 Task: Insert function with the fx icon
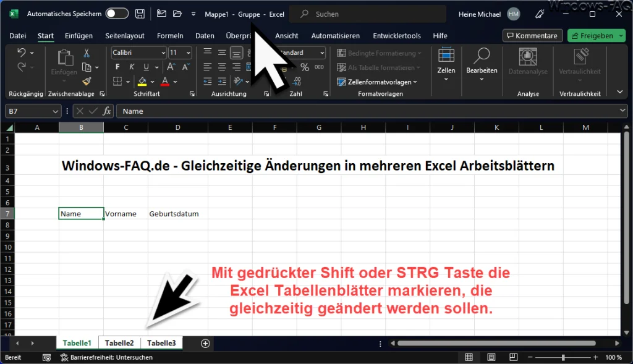click(x=106, y=111)
